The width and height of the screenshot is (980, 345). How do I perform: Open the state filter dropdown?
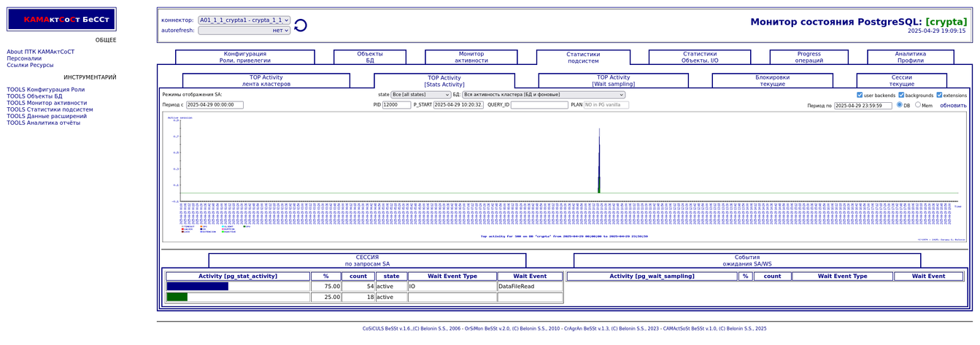tap(421, 95)
